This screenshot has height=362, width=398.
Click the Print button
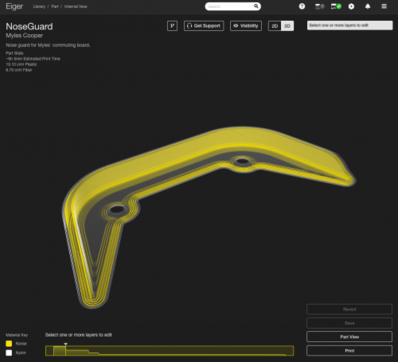(x=349, y=351)
